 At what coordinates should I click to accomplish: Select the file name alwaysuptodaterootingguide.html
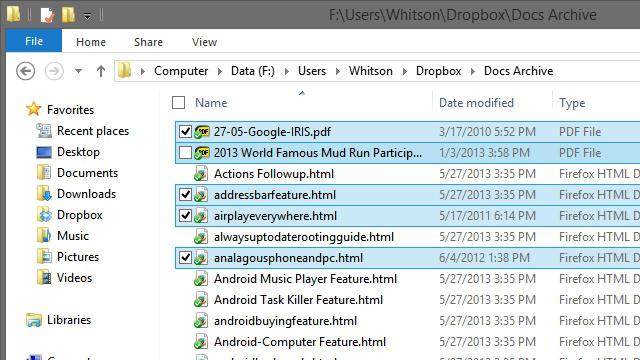304,237
